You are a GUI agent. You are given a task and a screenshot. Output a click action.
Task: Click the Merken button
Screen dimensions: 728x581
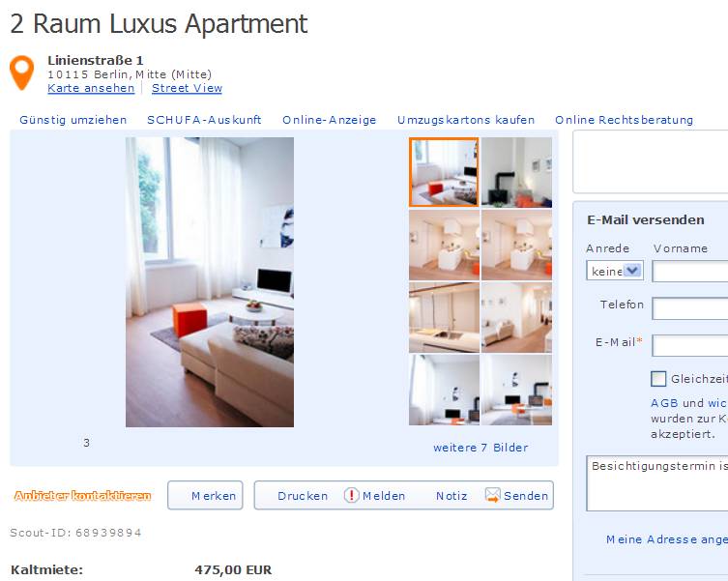[x=205, y=495]
